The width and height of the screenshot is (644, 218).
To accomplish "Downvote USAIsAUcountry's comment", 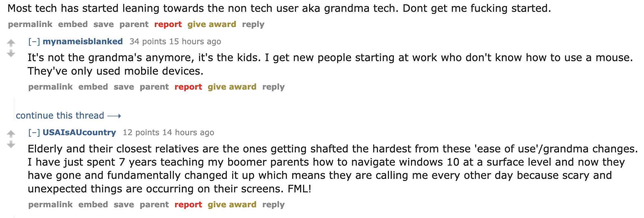I will 11,145.
